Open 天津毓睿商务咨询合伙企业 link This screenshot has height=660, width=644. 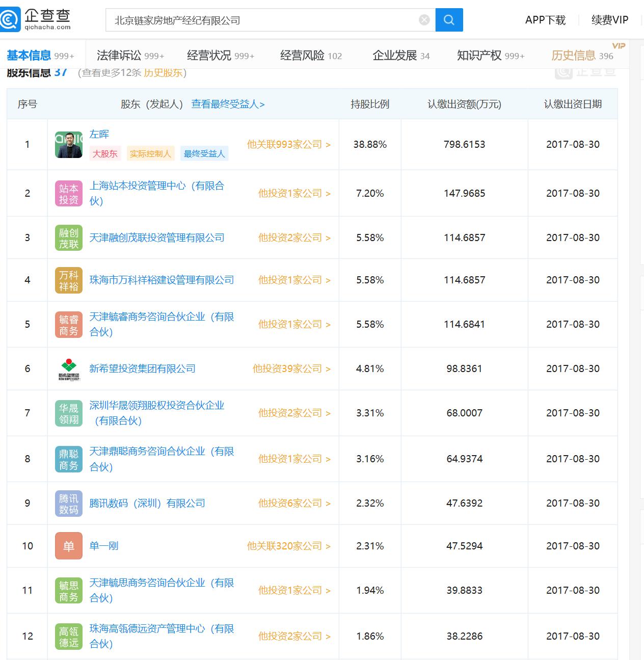(x=162, y=324)
